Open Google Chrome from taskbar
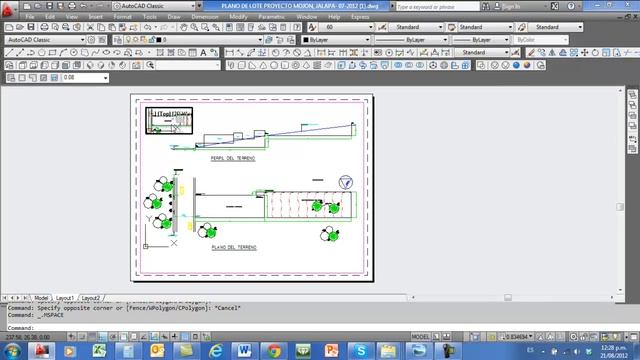 pyautogui.click(x=273, y=351)
